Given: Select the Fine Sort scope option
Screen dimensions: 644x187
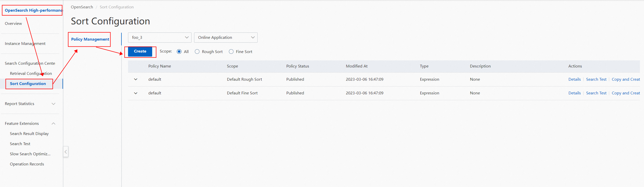Looking at the screenshot, I should pyautogui.click(x=231, y=52).
